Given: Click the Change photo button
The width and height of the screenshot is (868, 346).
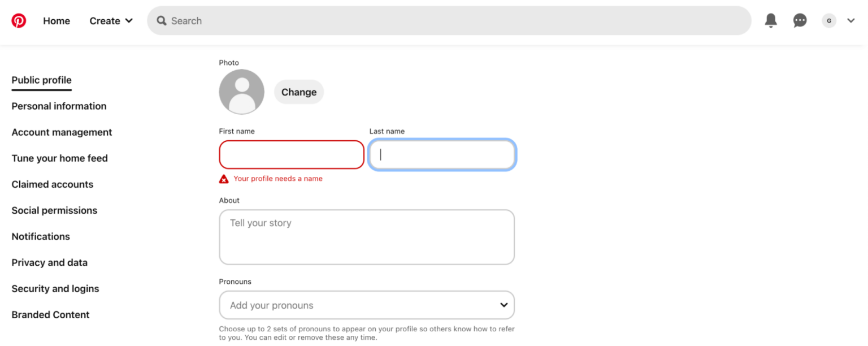Looking at the screenshot, I should pos(298,92).
